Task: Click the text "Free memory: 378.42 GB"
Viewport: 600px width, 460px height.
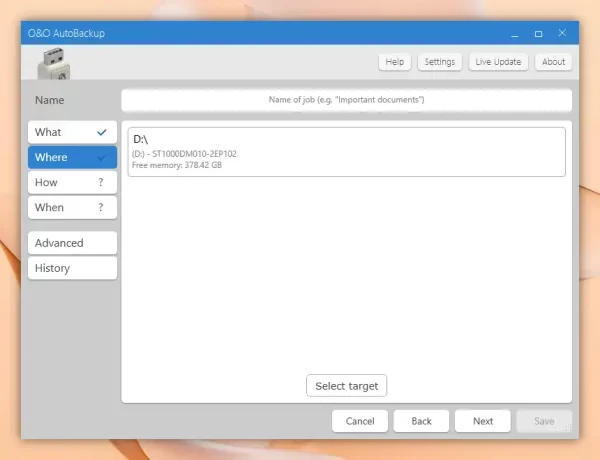Action: (177, 165)
